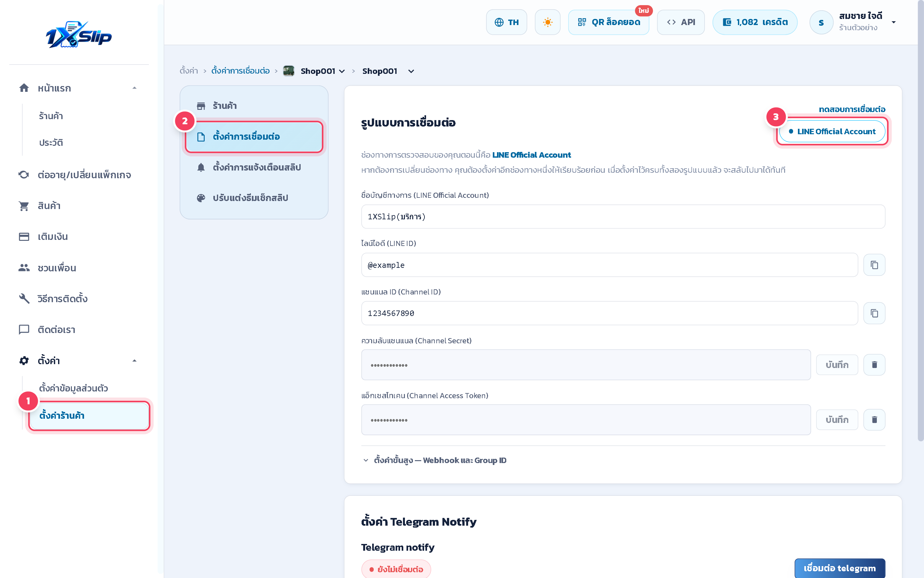Select the ตั้งค่าการเชื่อมต่อ tab
The height and width of the screenshot is (578, 924).
tap(254, 136)
